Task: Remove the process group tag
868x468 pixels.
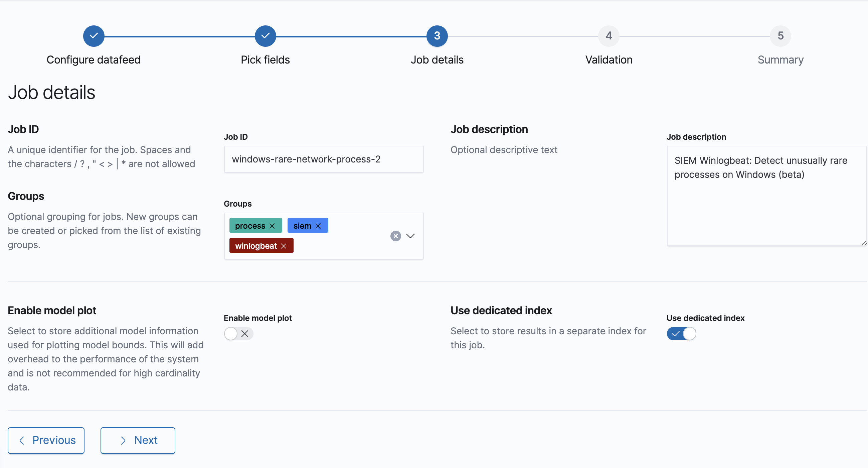Action: pos(272,226)
